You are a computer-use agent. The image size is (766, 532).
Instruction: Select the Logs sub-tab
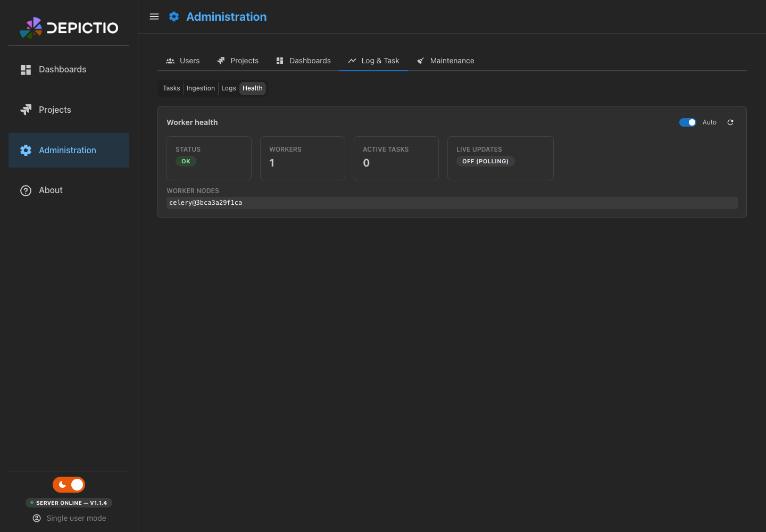coord(229,88)
